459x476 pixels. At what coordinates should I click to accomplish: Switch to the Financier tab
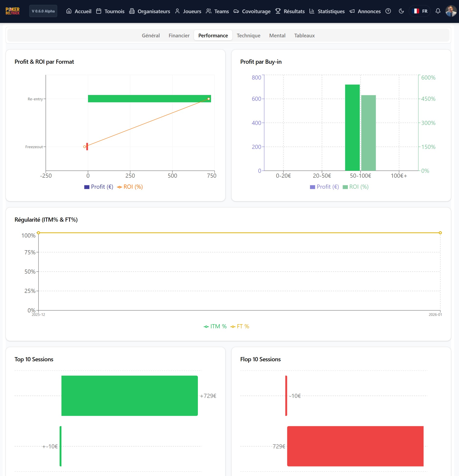[x=179, y=35]
